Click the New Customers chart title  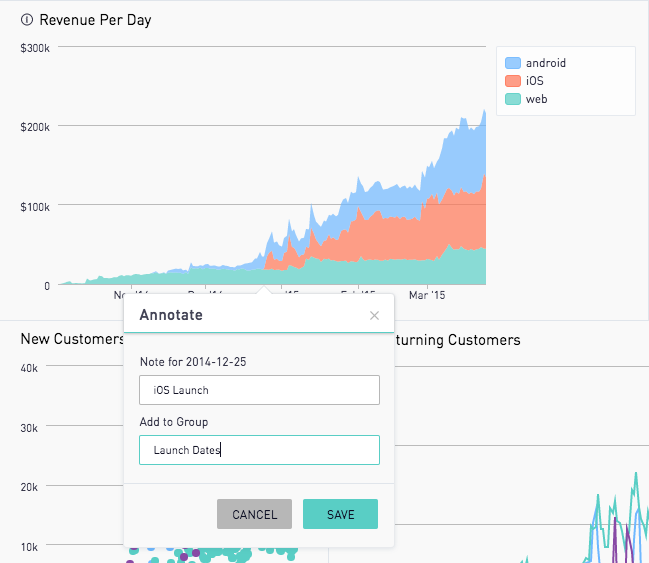(72, 340)
